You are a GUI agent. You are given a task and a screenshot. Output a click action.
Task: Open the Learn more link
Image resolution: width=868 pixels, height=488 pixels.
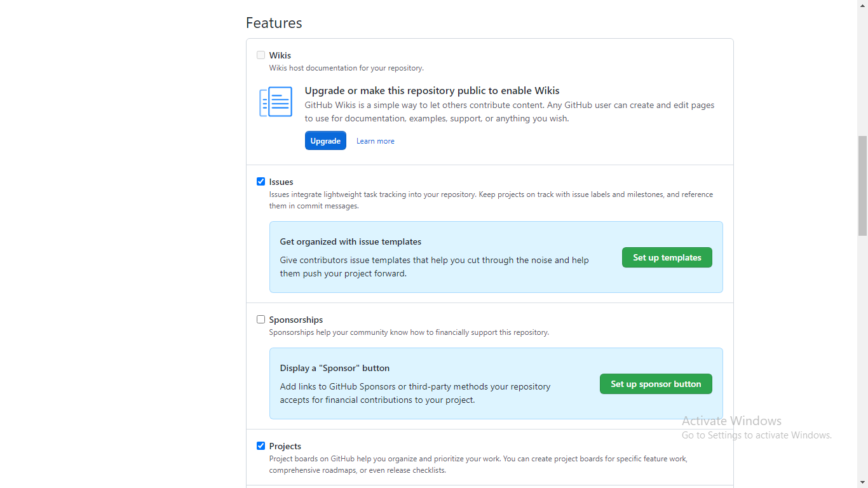pyautogui.click(x=375, y=141)
